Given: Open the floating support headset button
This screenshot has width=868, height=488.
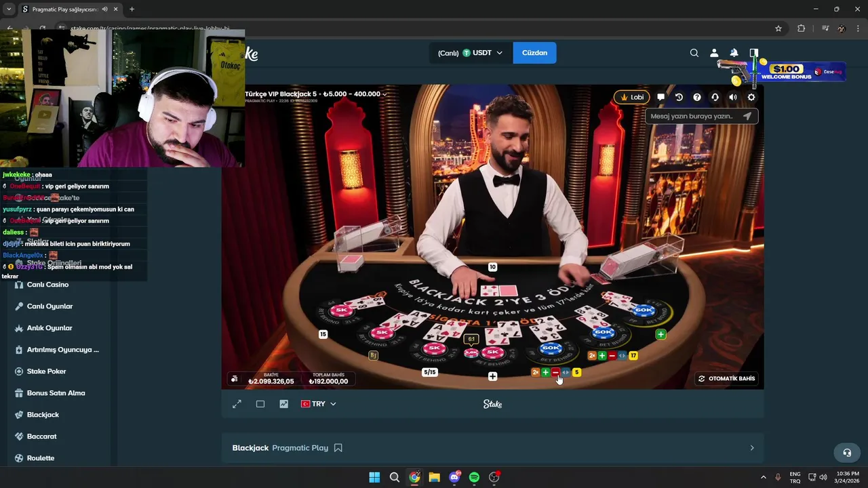Looking at the screenshot, I should click(x=847, y=453).
